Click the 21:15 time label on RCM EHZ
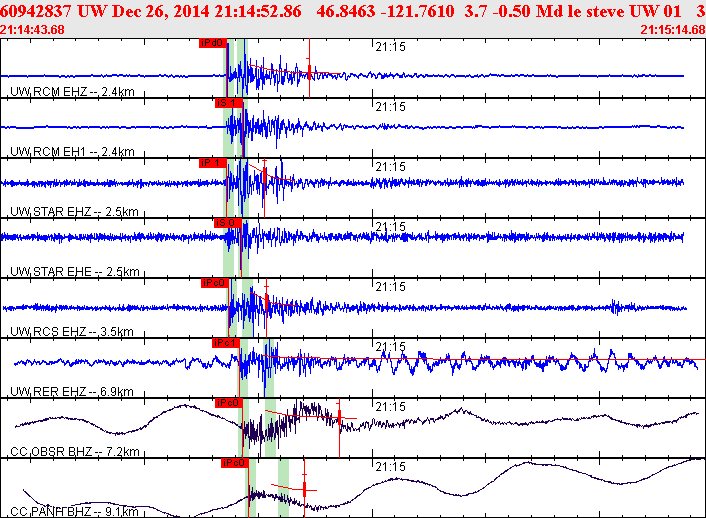706x518 pixels. (x=390, y=47)
